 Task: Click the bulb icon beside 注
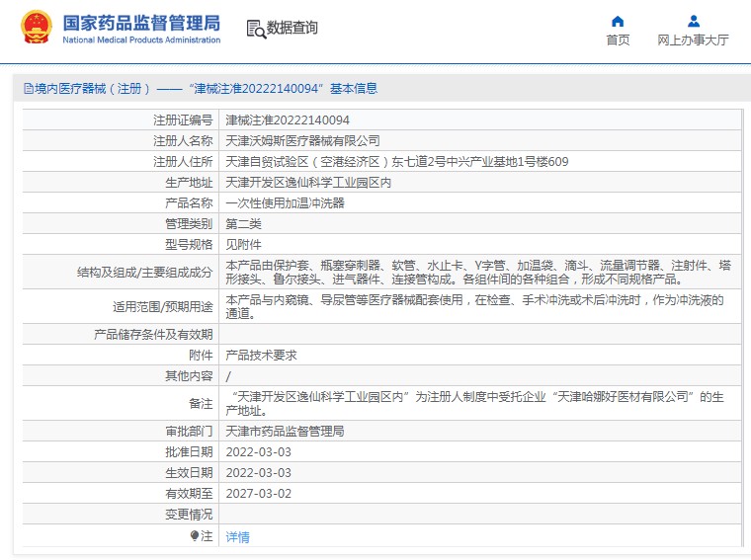(x=194, y=535)
